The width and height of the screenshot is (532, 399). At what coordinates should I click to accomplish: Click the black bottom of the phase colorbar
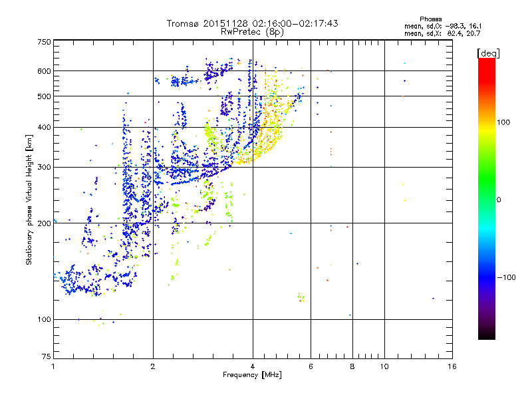pos(487,334)
